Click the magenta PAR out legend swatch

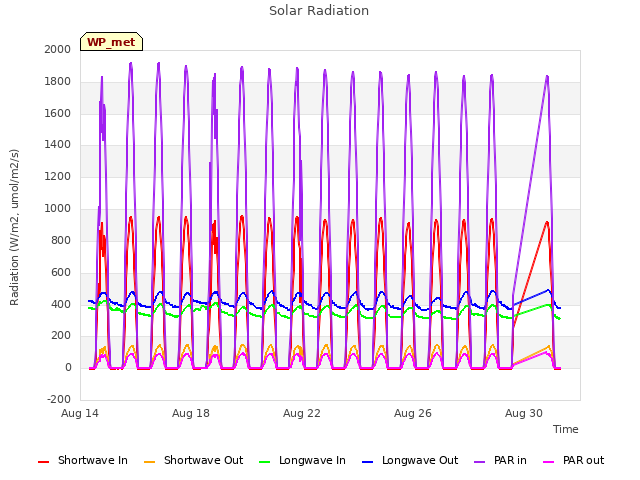coord(549,462)
